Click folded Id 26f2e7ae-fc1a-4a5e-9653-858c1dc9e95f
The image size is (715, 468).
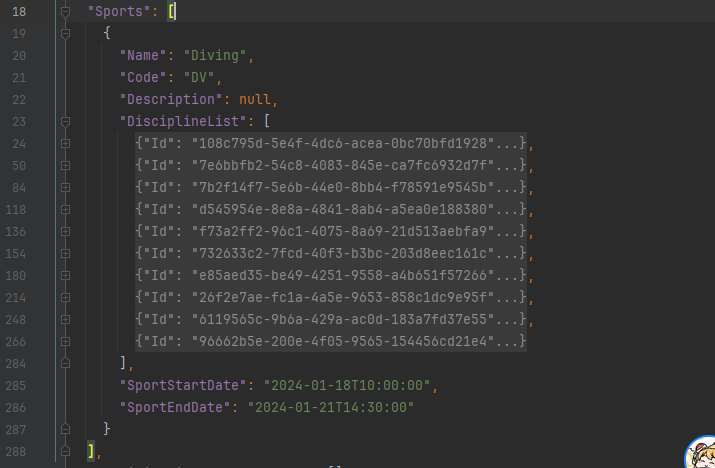[331, 297]
